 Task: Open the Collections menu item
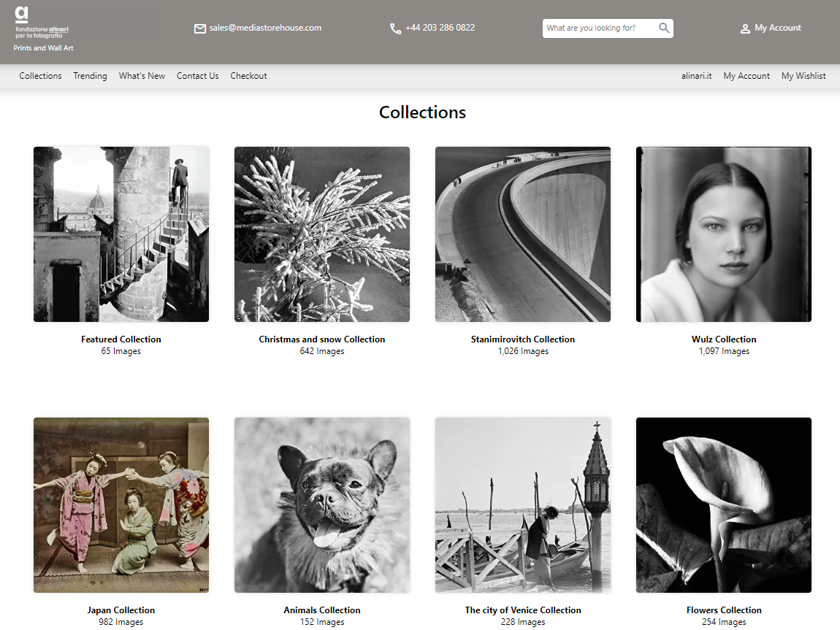click(x=40, y=76)
